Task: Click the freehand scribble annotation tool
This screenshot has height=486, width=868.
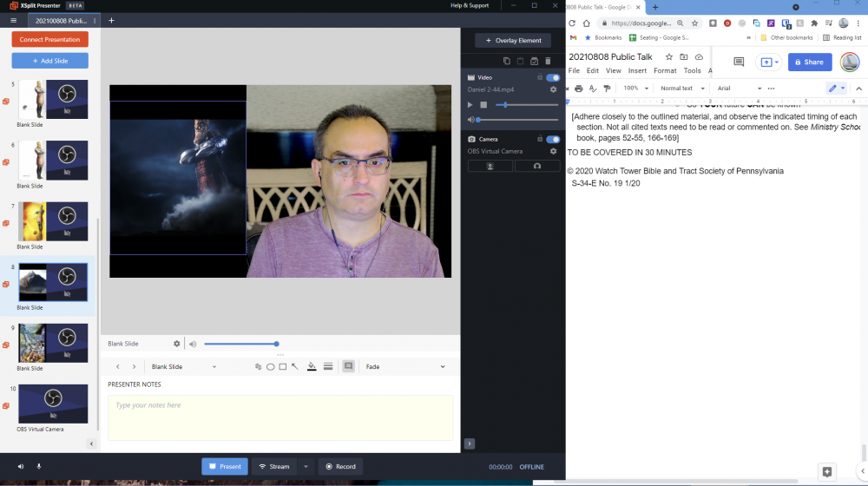Action: pyautogui.click(x=258, y=366)
